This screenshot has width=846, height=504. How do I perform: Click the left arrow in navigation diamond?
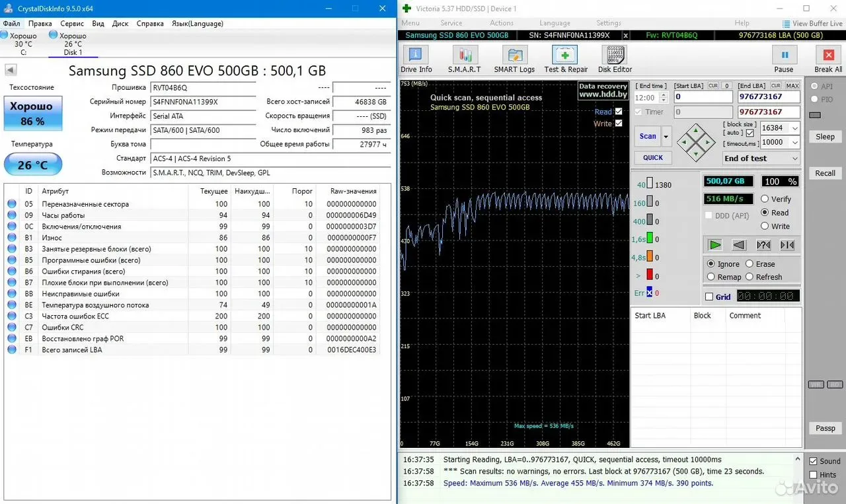[x=683, y=141]
